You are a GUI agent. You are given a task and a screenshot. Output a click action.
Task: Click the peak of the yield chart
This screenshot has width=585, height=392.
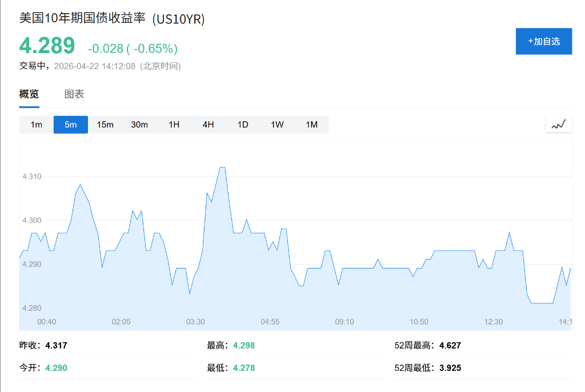point(222,166)
